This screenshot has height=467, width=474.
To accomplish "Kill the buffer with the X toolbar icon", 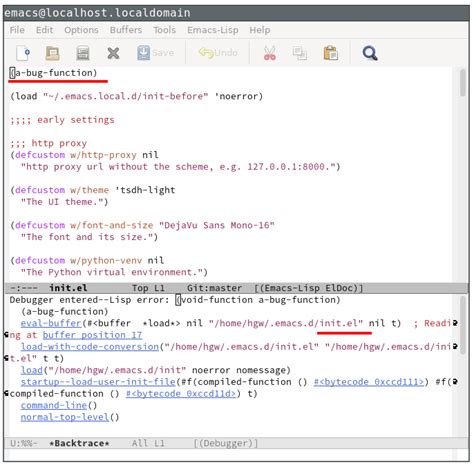I will click(x=113, y=53).
